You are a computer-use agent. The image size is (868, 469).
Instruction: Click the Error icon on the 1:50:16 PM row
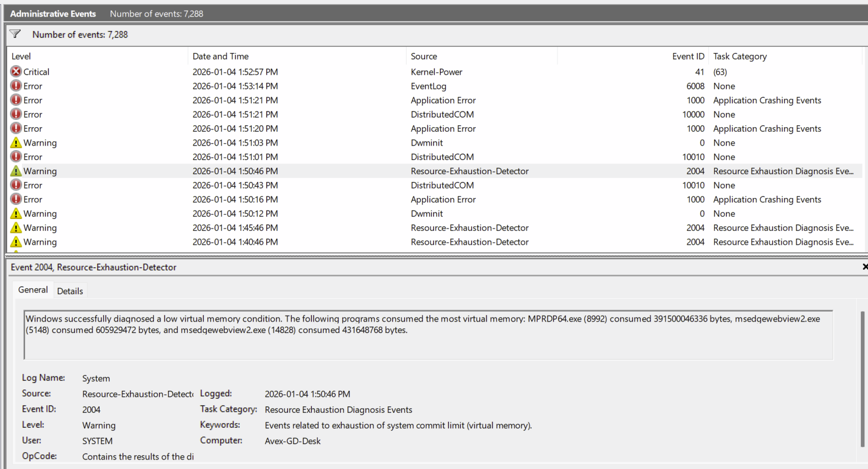(16, 200)
